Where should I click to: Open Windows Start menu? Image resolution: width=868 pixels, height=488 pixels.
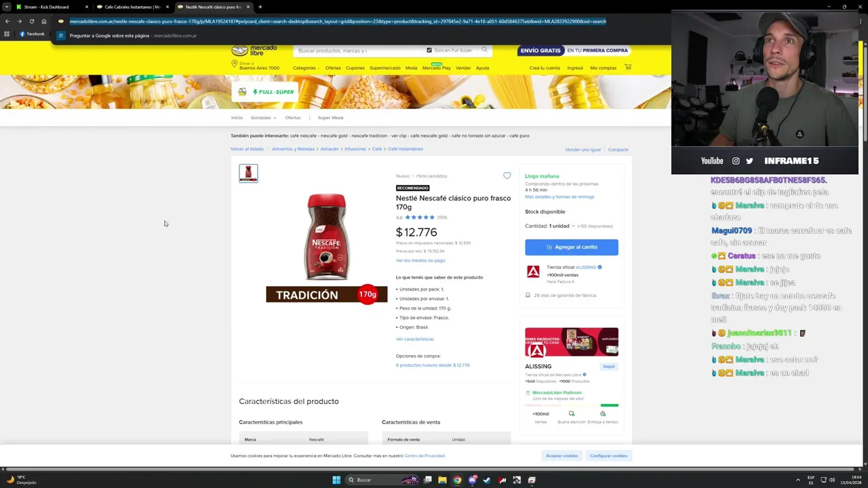336,480
